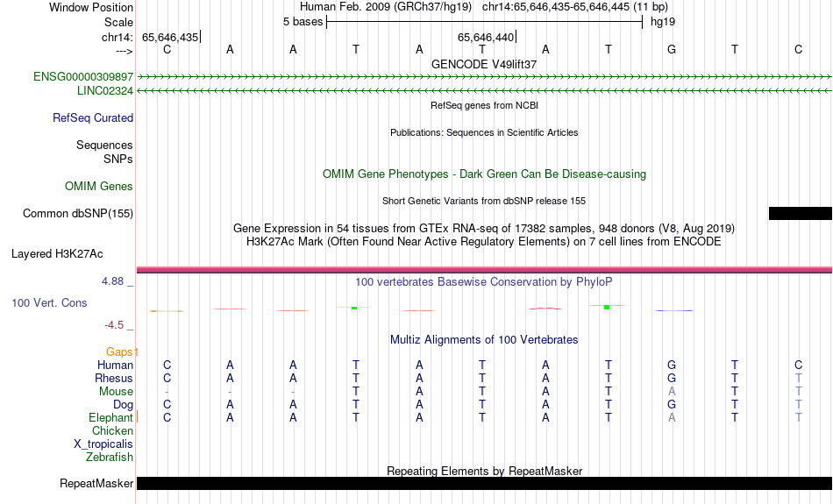Click the 4.88 PhyloP upper scale value
This screenshot has width=833, height=504.
click(x=112, y=281)
